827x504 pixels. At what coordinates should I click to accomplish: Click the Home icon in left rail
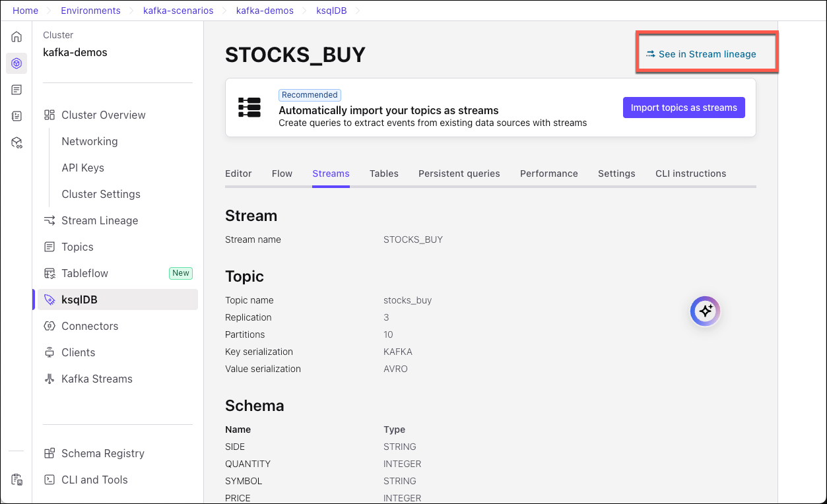pos(17,37)
